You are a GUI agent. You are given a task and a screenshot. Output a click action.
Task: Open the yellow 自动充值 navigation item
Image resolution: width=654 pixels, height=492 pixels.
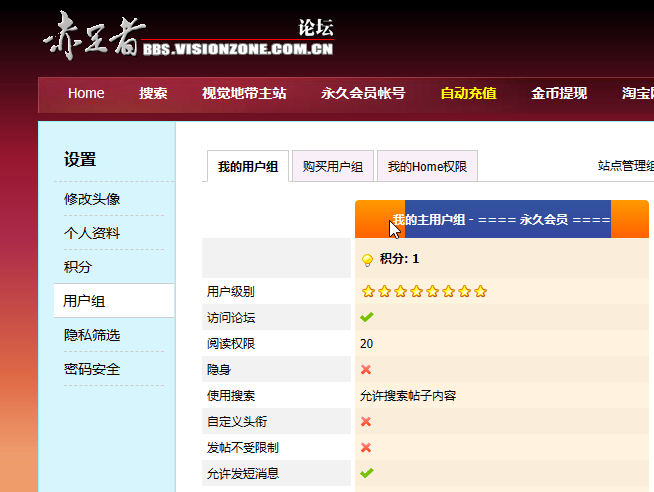click(468, 93)
